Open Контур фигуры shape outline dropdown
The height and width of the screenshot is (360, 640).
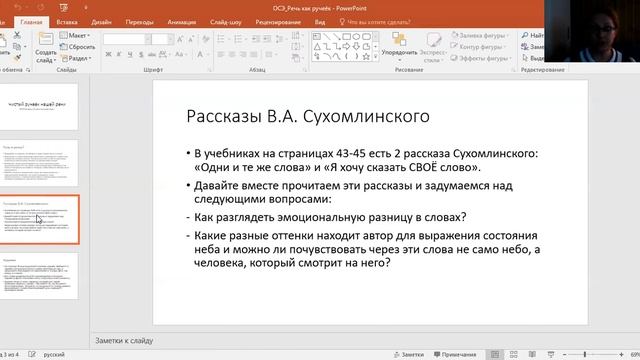click(x=478, y=47)
